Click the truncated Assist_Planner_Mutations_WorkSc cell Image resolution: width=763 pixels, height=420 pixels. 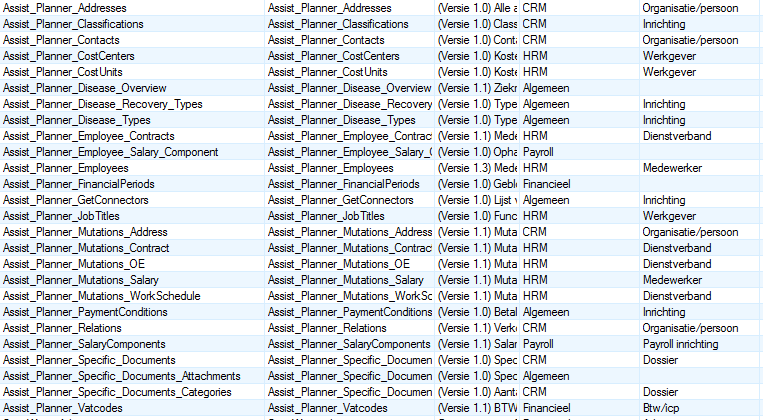click(349, 296)
